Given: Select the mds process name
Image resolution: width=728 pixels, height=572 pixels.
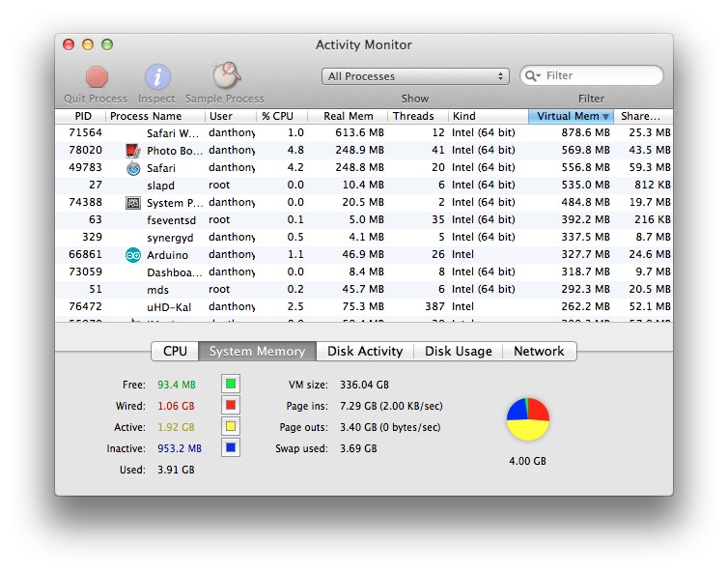Looking at the screenshot, I should coord(157,290).
